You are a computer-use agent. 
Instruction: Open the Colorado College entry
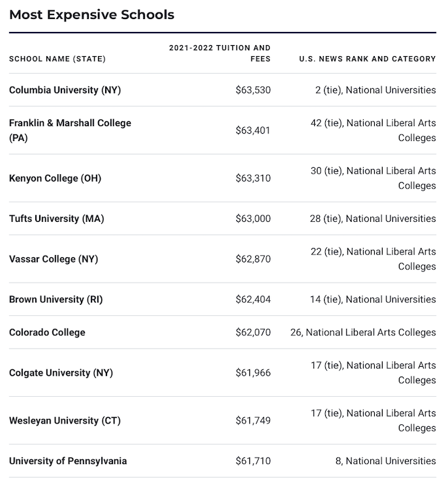(47, 332)
